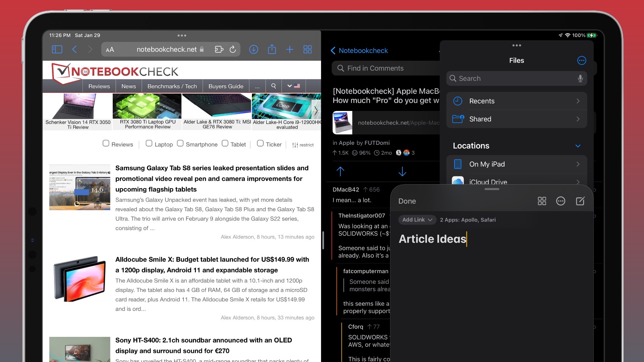Tap Done in Quick Note
This screenshot has width=644, height=362.
pyautogui.click(x=407, y=201)
